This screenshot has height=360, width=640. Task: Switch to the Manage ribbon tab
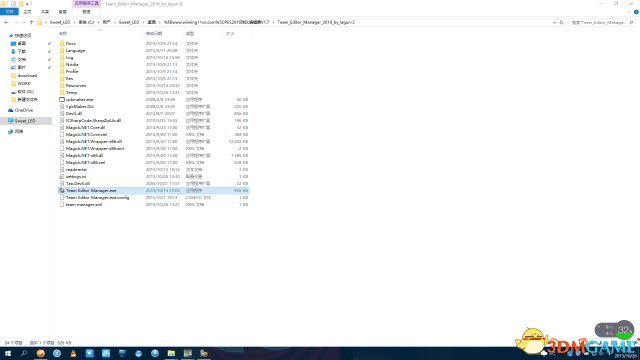86,12
